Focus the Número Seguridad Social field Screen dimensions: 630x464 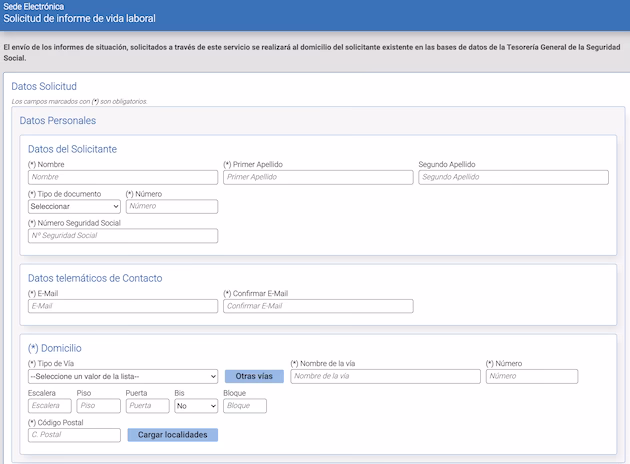123,236
